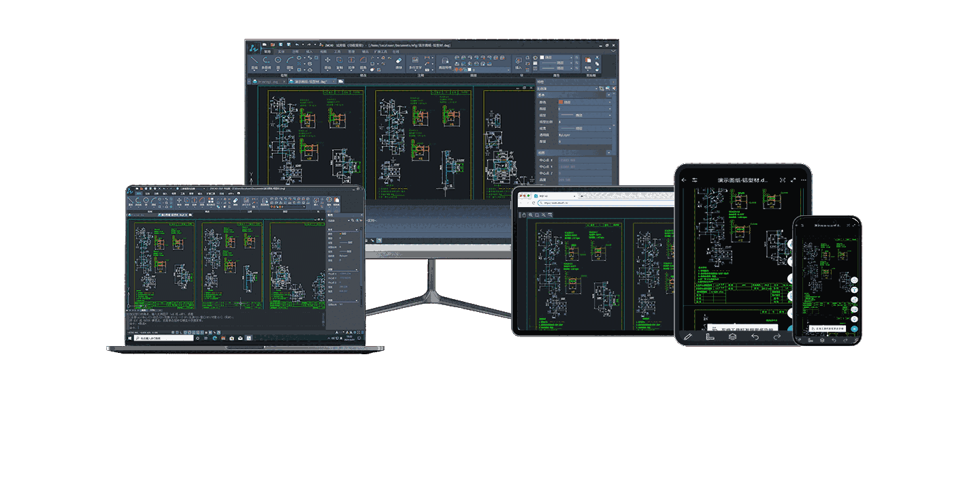
Task: Open 扩展工具 ribbon tab on monitor
Action: click(380, 52)
